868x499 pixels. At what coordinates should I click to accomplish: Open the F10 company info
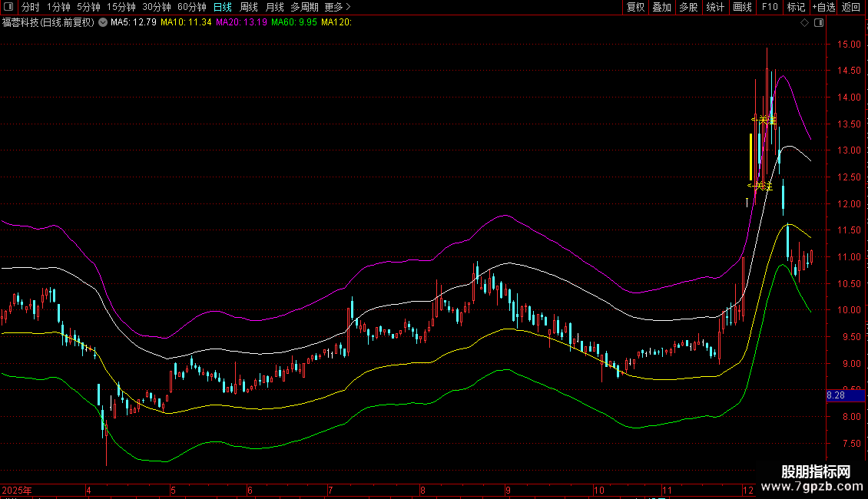pos(770,7)
